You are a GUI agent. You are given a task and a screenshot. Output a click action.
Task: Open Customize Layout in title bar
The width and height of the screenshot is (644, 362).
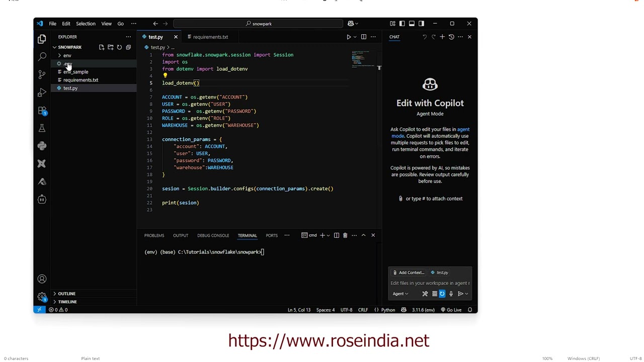pos(392,24)
